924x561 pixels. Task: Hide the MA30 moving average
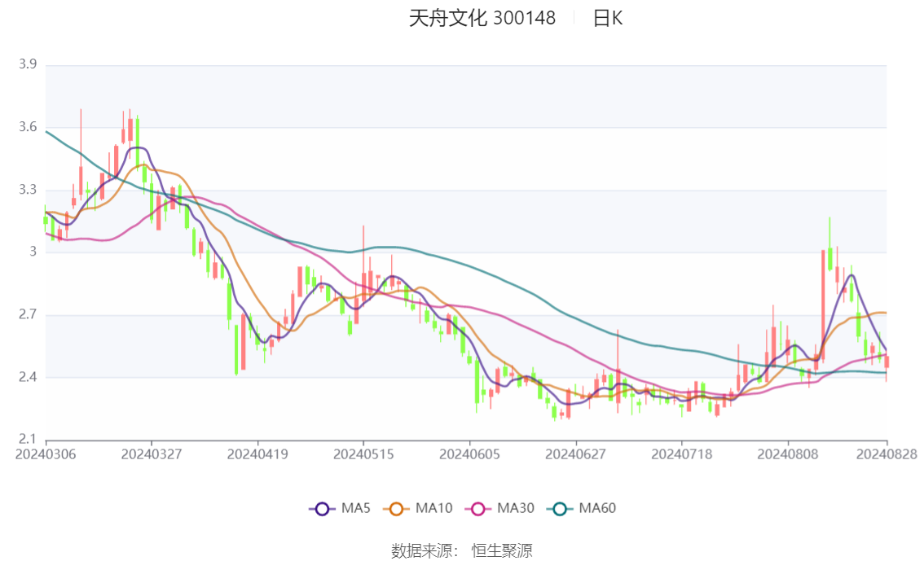click(x=499, y=508)
